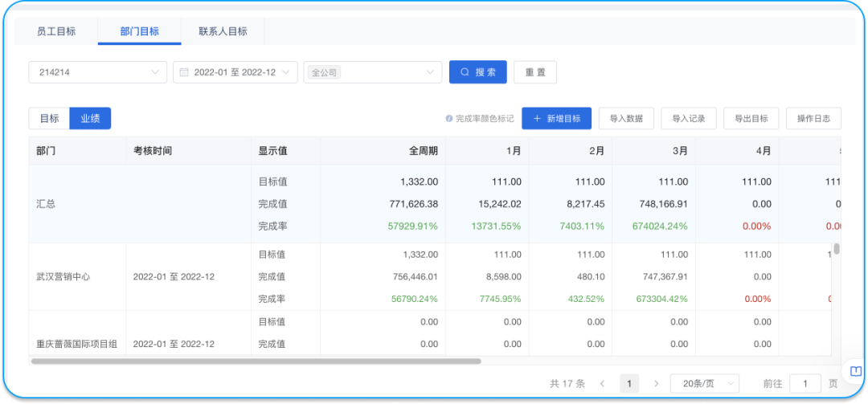The width and height of the screenshot is (868, 404).
Task: Open the 联系人目标 tab
Action: (x=223, y=31)
